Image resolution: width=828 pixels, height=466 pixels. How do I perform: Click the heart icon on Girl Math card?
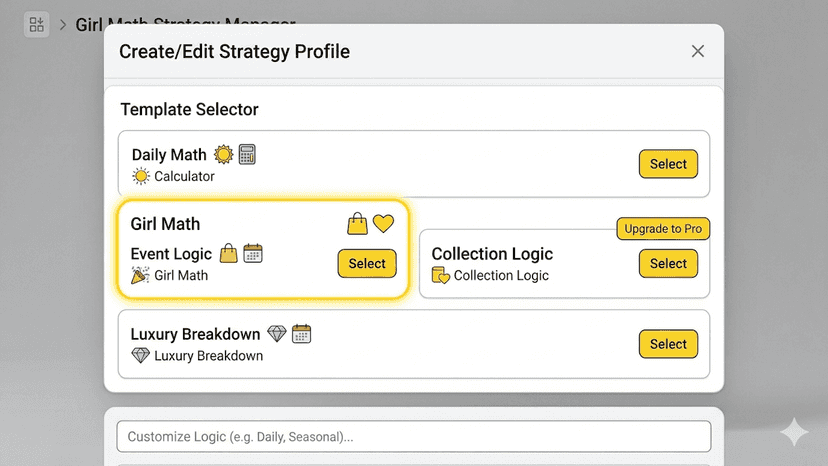click(383, 223)
